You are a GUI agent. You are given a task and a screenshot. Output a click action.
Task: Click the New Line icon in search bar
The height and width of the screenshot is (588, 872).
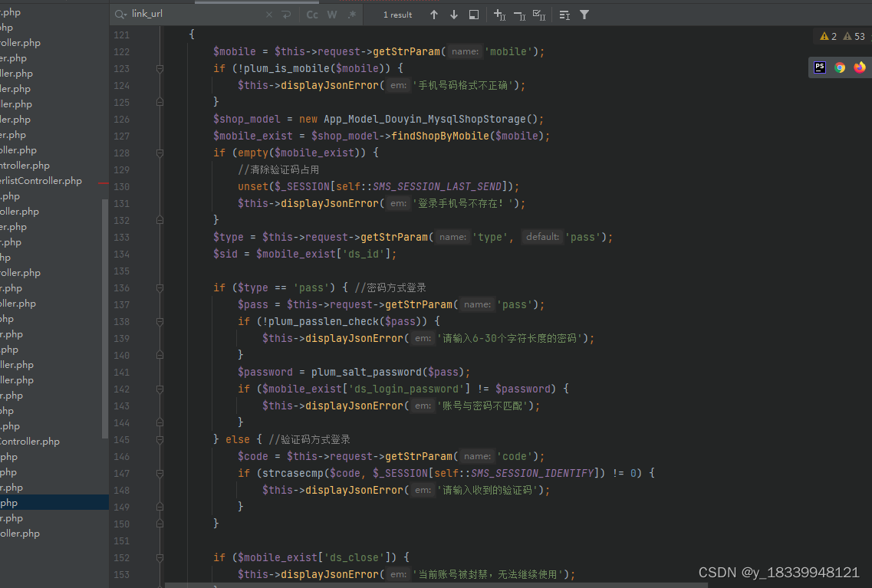coord(286,15)
